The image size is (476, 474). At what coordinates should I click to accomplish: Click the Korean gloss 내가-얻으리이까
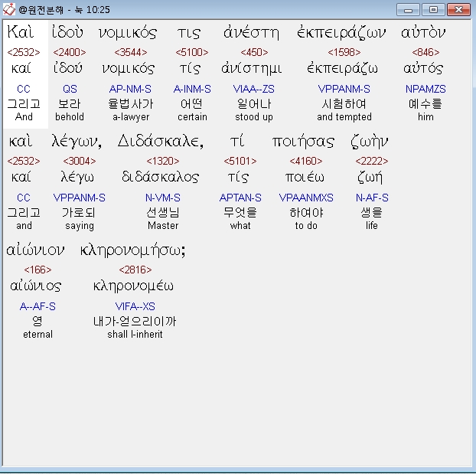click(x=135, y=321)
